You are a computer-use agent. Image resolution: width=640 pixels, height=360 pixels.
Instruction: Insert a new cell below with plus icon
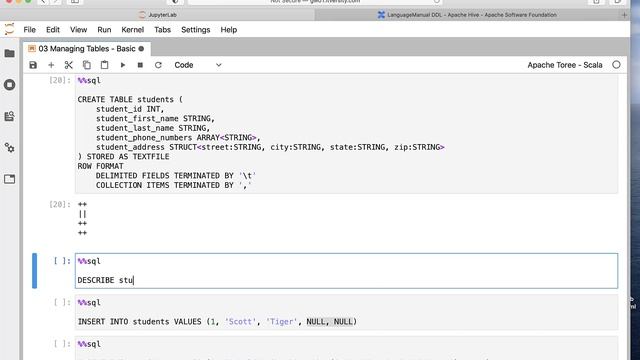click(51, 65)
